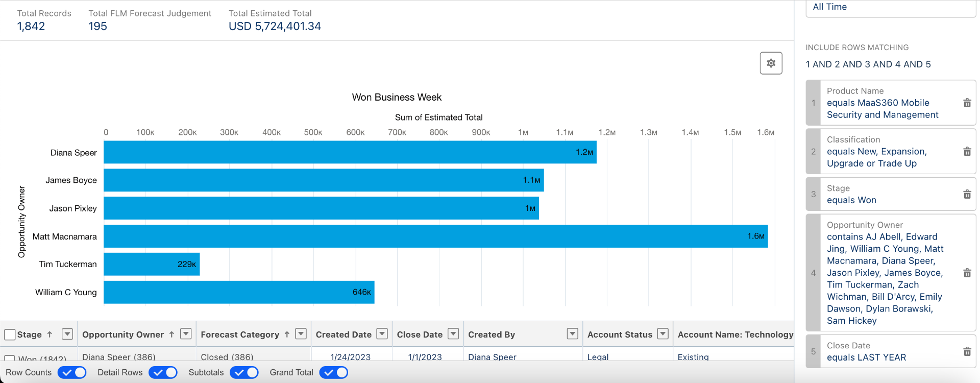Click the Won Business Week chart title
Screen dimensions: 980x383
coord(397,97)
